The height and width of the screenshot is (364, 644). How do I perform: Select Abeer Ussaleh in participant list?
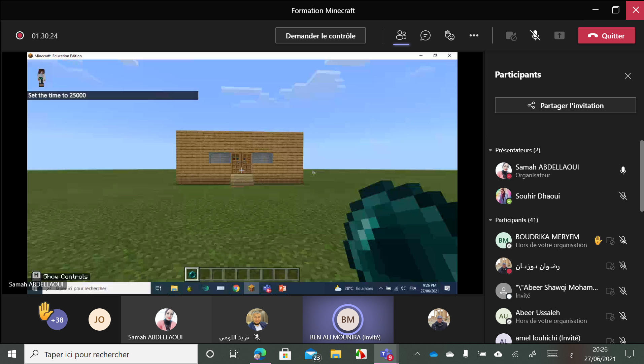[563, 316]
